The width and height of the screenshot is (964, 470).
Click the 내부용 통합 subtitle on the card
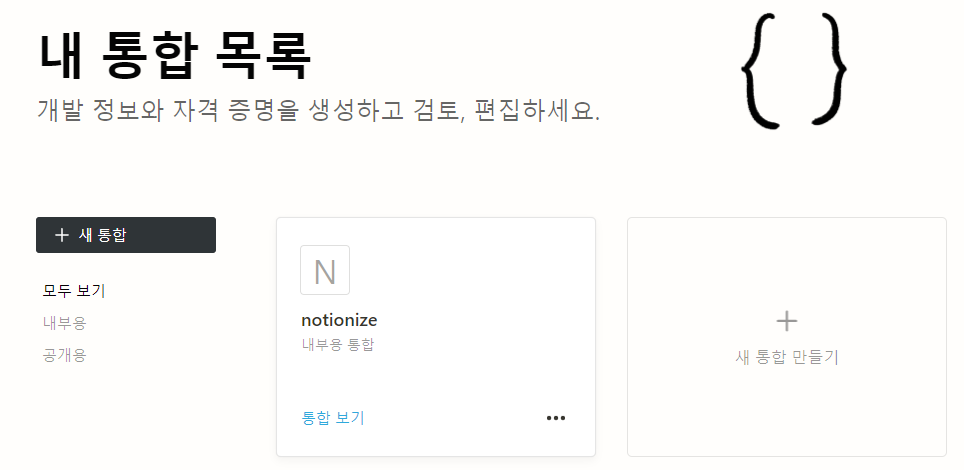click(337, 345)
